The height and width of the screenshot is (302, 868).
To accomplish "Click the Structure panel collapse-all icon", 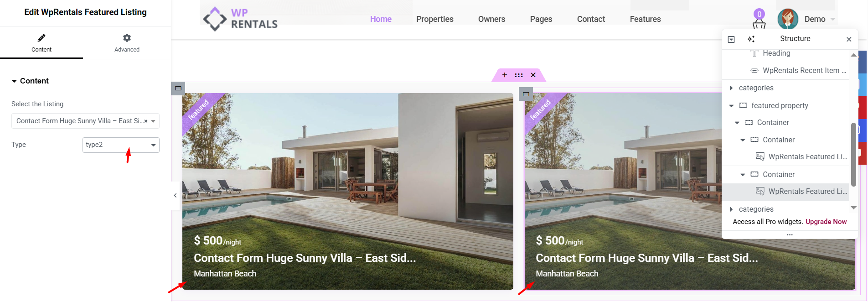I will 731,39.
